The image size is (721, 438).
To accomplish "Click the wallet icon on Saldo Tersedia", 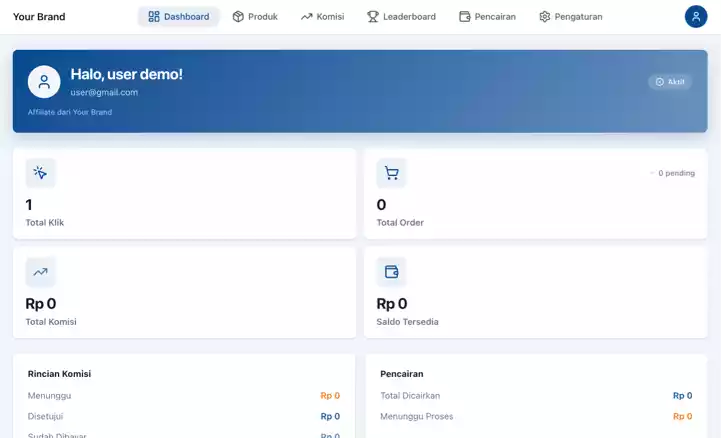I will point(391,271).
